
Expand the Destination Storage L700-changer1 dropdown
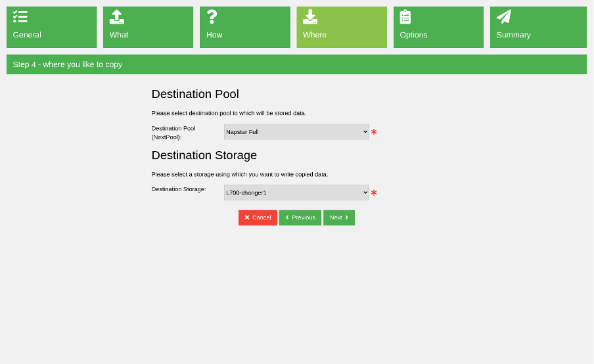(x=296, y=193)
